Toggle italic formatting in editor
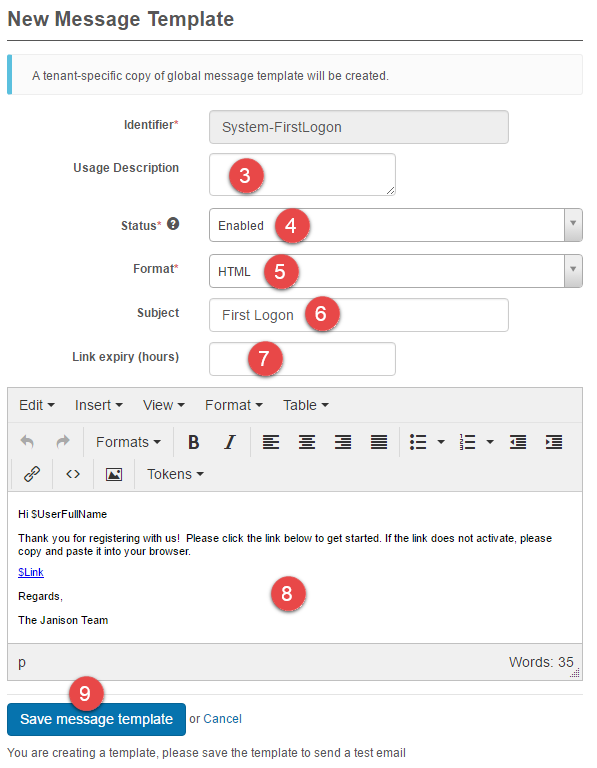597x768 pixels. 230,442
